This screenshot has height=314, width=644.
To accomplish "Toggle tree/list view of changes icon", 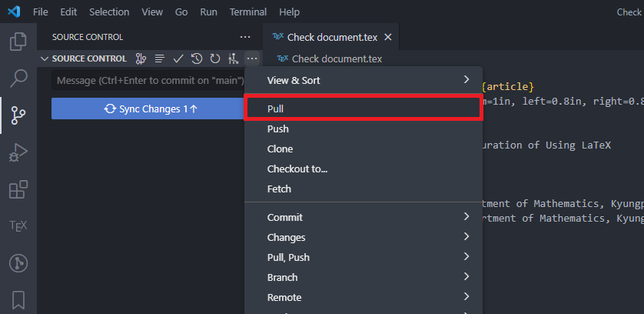I will coord(159,58).
